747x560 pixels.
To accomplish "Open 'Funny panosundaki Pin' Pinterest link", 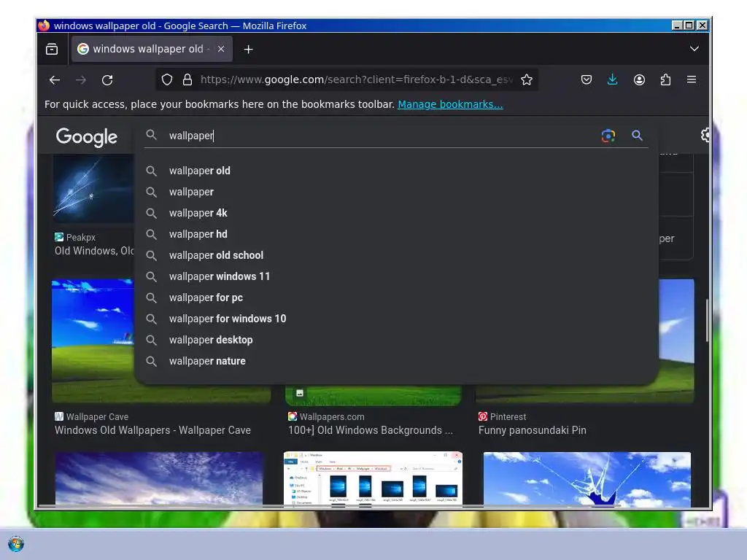I will tap(532, 430).
